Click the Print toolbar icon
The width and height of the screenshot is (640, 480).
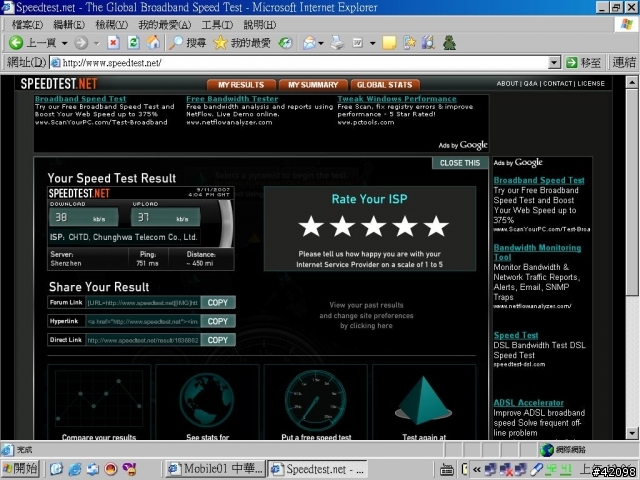click(x=337, y=42)
